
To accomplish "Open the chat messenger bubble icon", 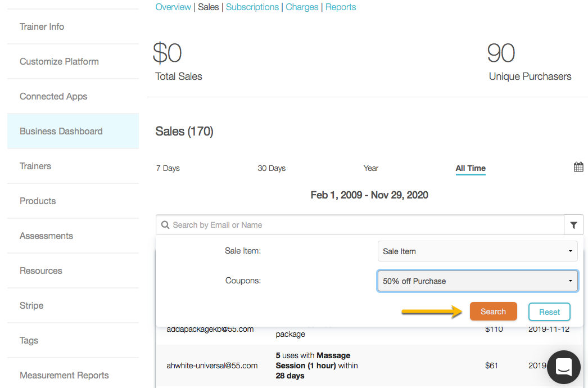I will coord(563,367).
